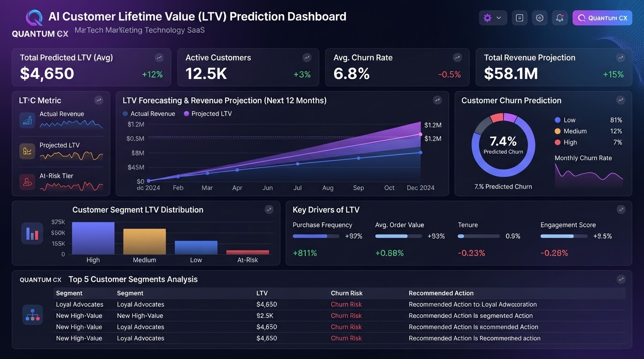Expand the Avg. Churn Rate card

point(457,57)
